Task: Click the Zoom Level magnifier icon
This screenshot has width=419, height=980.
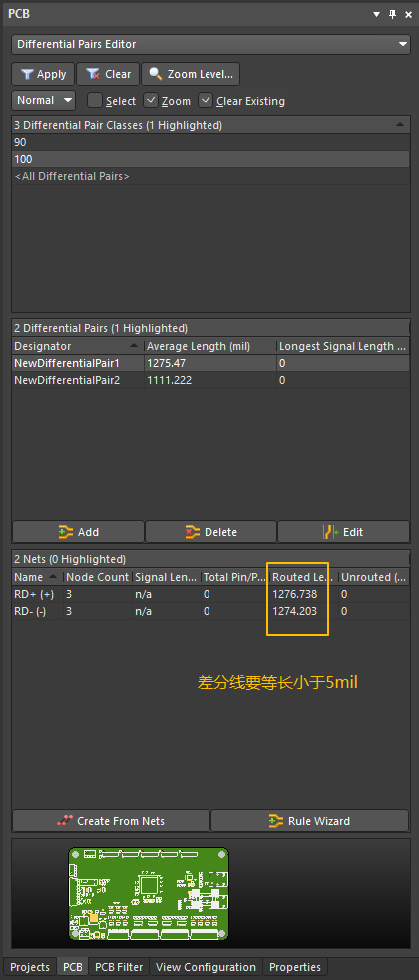Action: click(x=155, y=75)
